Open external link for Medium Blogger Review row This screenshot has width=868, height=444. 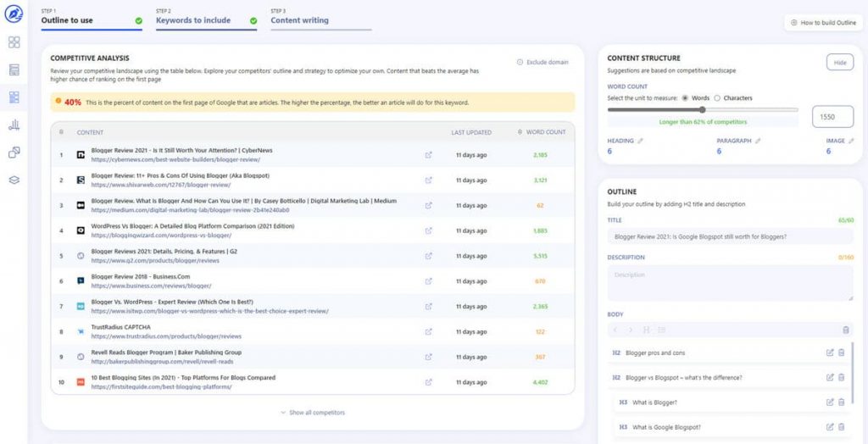428,205
